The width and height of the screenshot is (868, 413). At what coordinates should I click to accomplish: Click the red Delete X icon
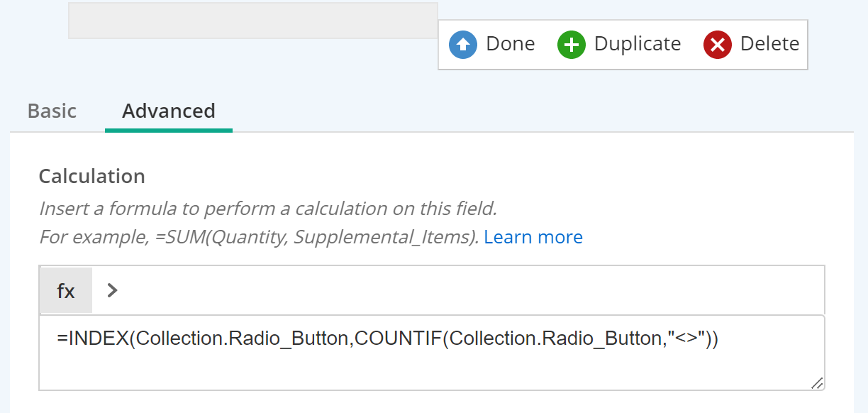point(717,45)
